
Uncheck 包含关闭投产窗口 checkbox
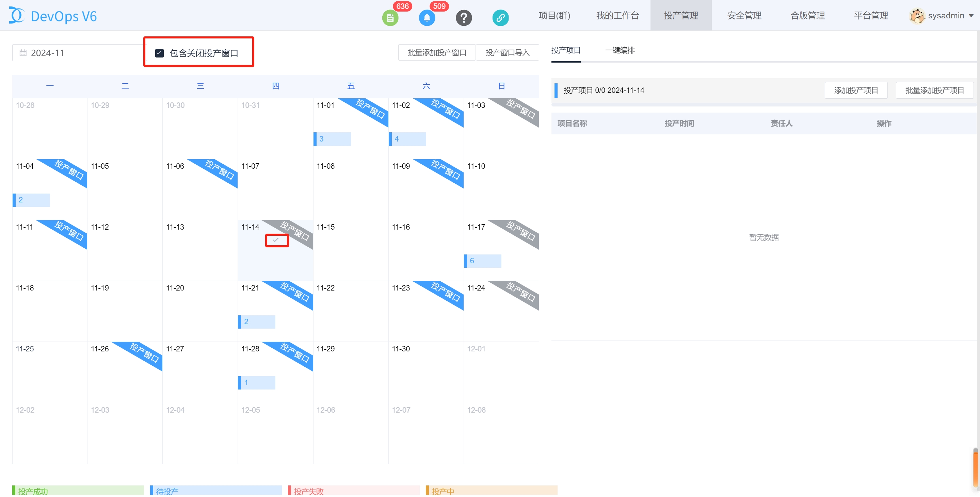point(159,53)
